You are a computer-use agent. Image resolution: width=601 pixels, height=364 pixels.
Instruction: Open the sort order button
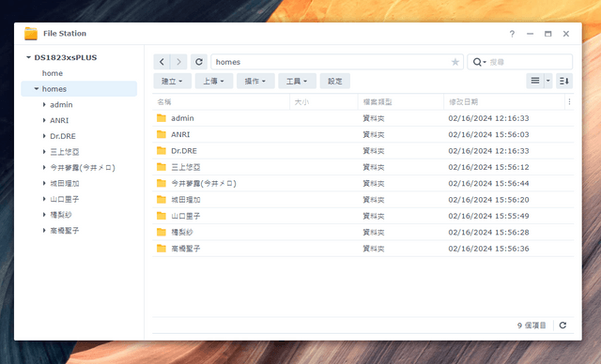[x=564, y=81]
